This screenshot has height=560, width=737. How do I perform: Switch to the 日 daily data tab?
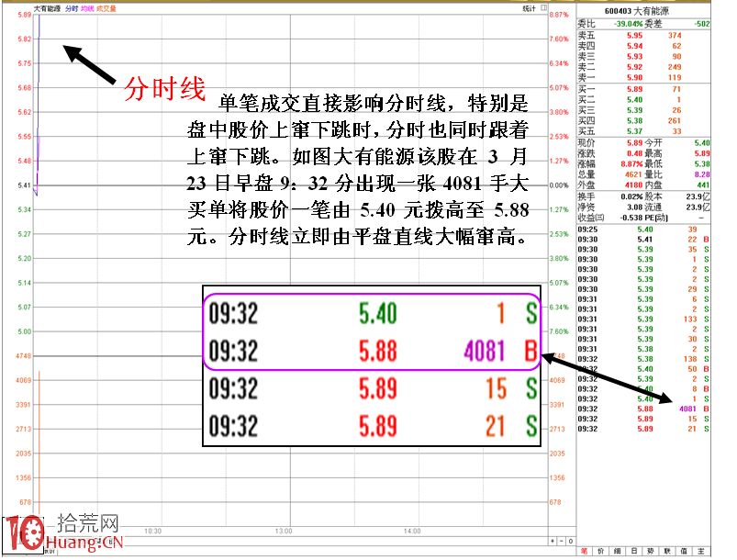coord(631,551)
